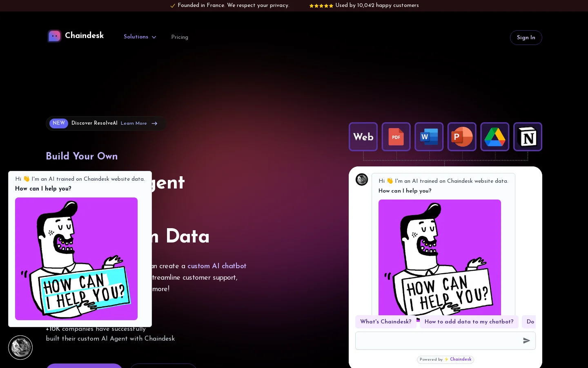Click the bot avatar in the chat widget
Image resolution: width=588 pixels, height=368 pixels.
coord(362,180)
